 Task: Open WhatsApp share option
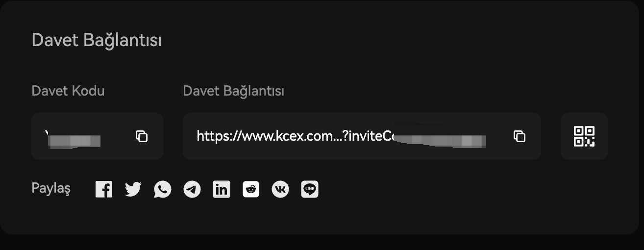point(163,189)
